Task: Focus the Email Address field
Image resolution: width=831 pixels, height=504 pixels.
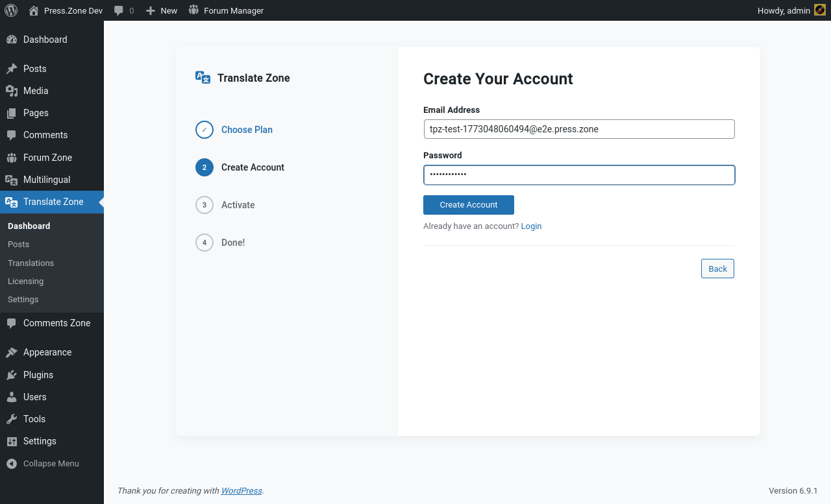Action: point(579,129)
